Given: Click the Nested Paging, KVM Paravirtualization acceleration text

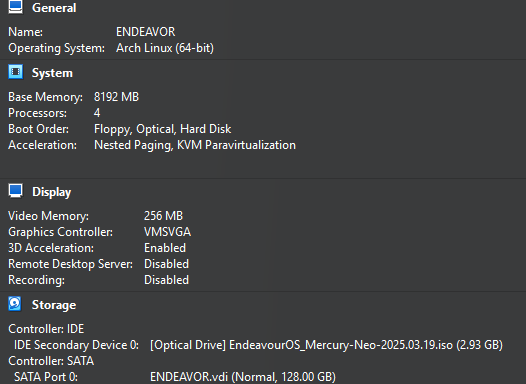Looking at the screenshot, I should point(195,145).
